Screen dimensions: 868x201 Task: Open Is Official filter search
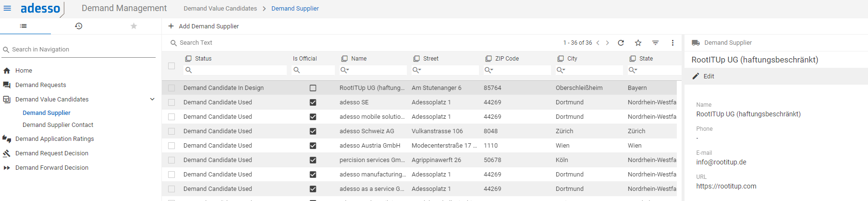pyautogui.click(x=297, y=70)
